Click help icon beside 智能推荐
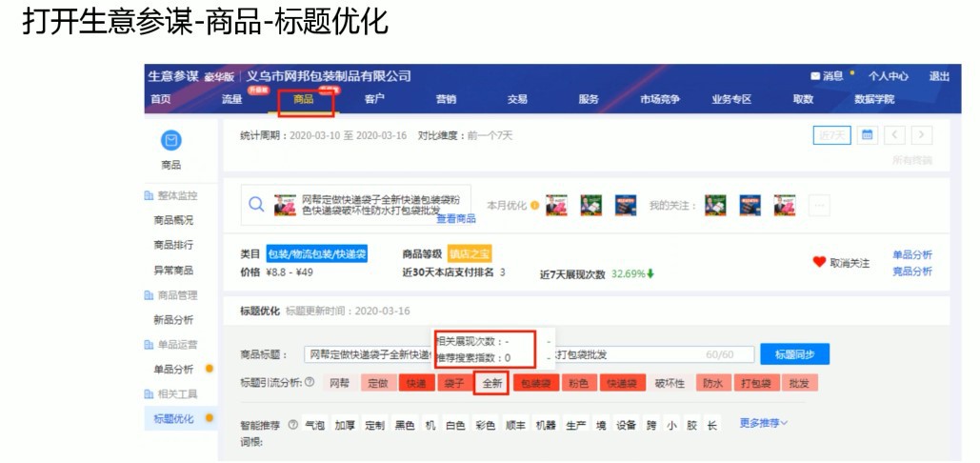The image size is (980, 463). coord(292,425)
